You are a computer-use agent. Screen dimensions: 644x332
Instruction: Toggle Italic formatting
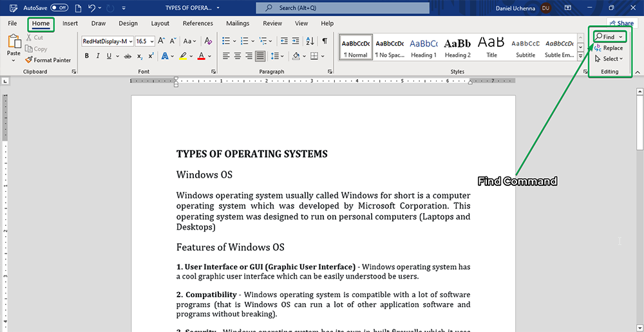click(x=97, y=56)
